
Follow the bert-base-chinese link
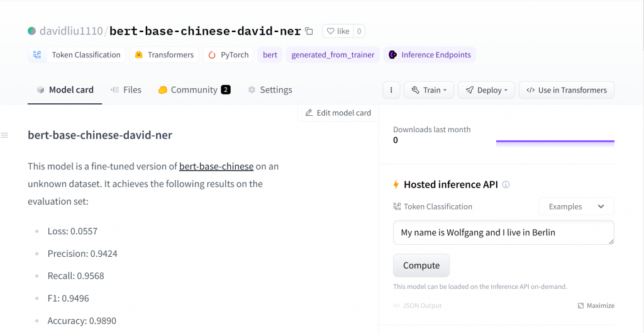tap(216, 166)
